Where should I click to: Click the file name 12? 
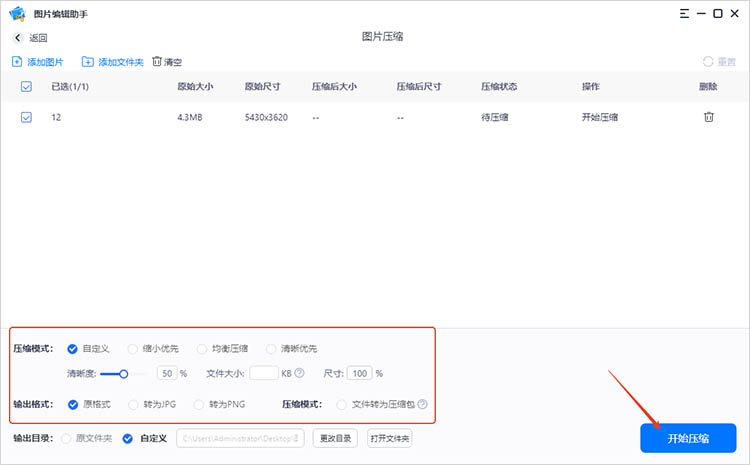[x=56, y=117]
